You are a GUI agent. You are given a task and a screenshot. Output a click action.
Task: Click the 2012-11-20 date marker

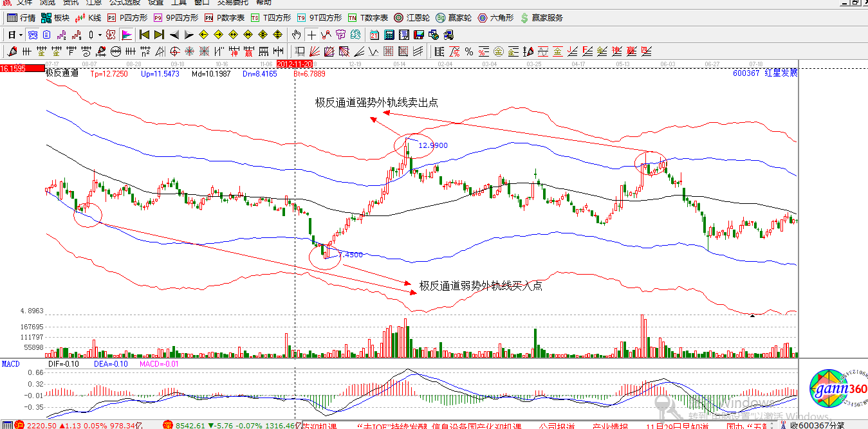click(x=294, y=64)
